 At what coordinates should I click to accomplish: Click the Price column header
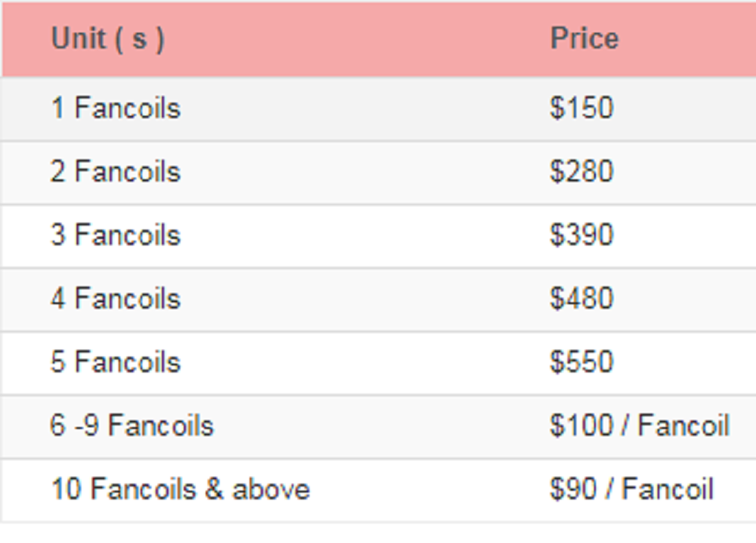[584, 38]
